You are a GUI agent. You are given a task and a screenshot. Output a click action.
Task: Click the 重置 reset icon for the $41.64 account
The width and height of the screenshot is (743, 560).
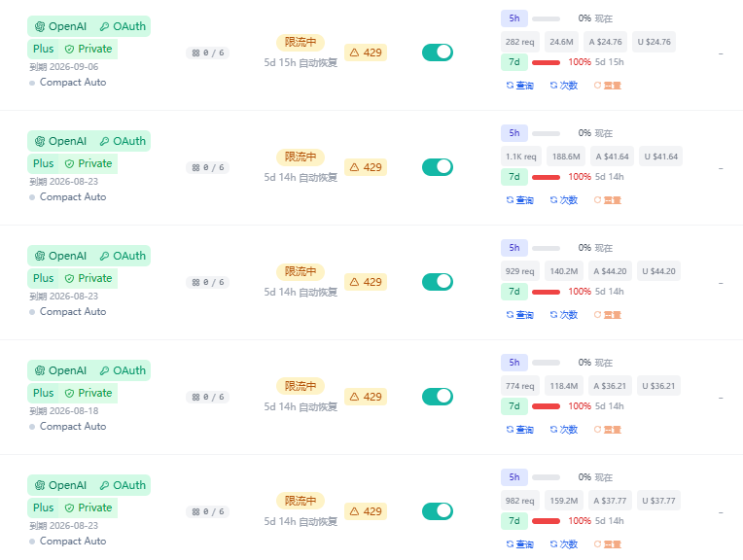click(597, 200)
